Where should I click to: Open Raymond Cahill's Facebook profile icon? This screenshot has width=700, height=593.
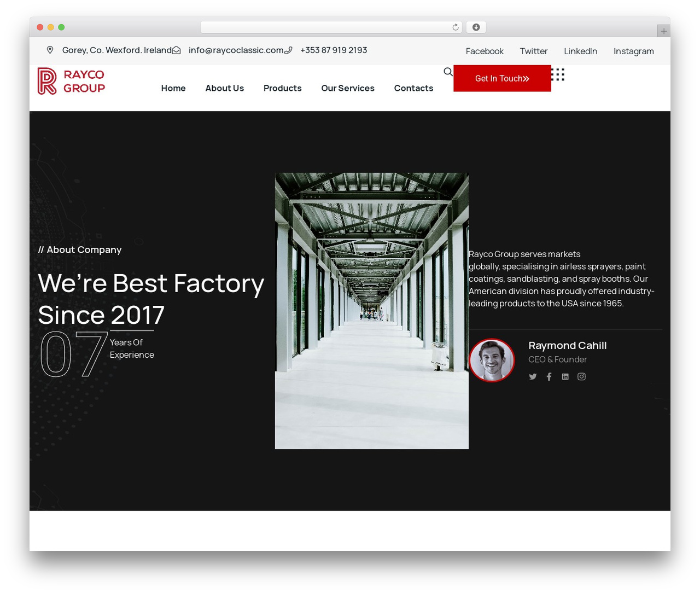549,376
